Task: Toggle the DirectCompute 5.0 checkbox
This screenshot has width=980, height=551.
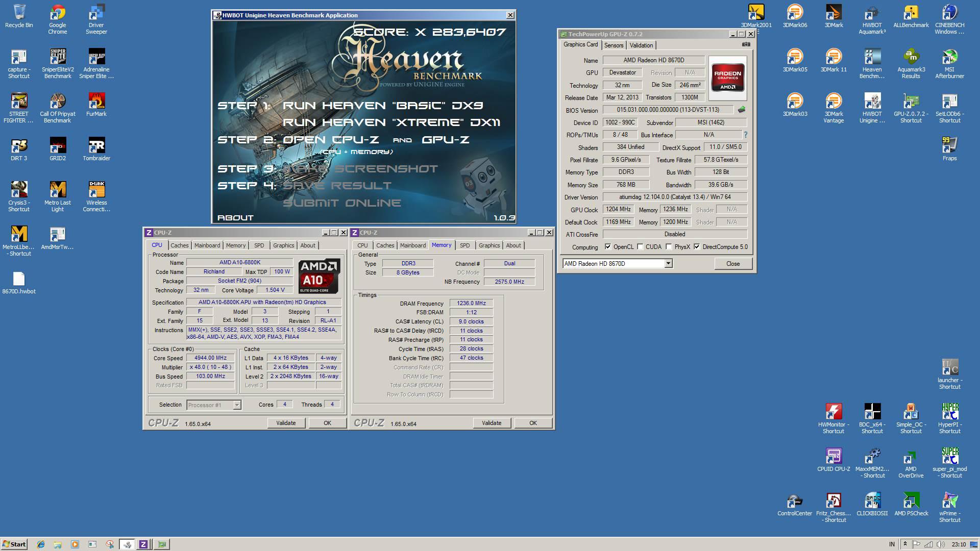Action: point(697,247)
